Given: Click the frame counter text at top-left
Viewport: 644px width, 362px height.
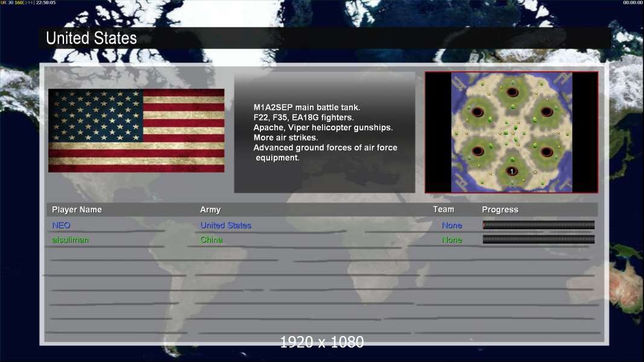Looking at the screenshot, I should tap(28, 2).
